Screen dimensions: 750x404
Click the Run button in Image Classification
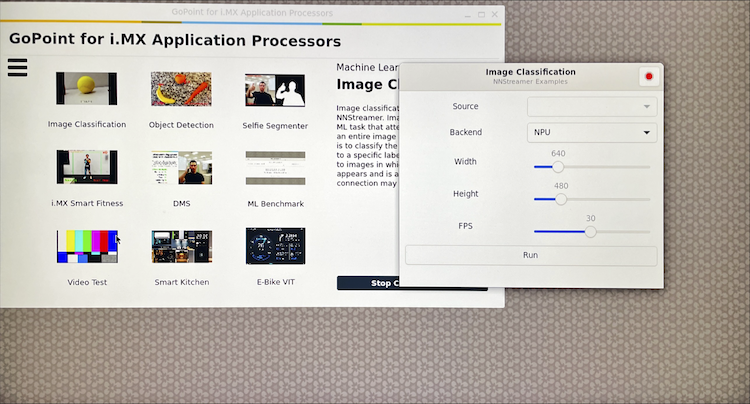point(531,255)
